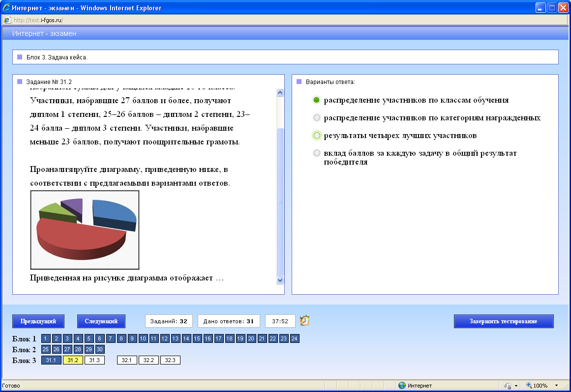Go to question 12
The width and height of the screenshot is (571, 392).
click(165, 338)
